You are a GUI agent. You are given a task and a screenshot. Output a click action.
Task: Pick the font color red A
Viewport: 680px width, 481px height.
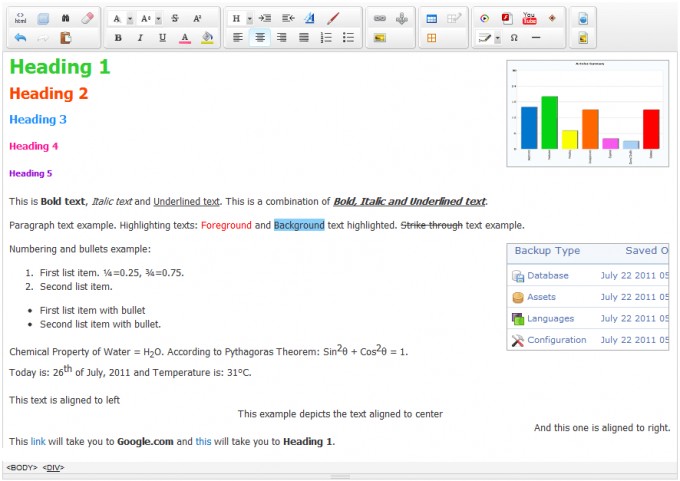tap(185, 38)
